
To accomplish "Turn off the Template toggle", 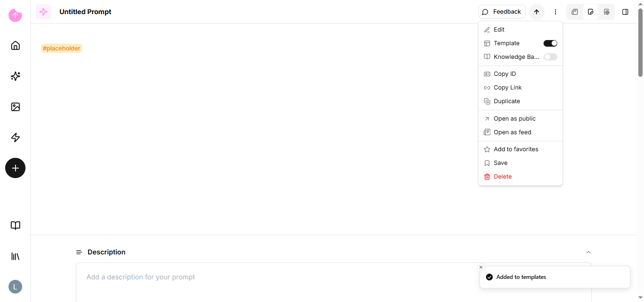I will pos(550,43).
